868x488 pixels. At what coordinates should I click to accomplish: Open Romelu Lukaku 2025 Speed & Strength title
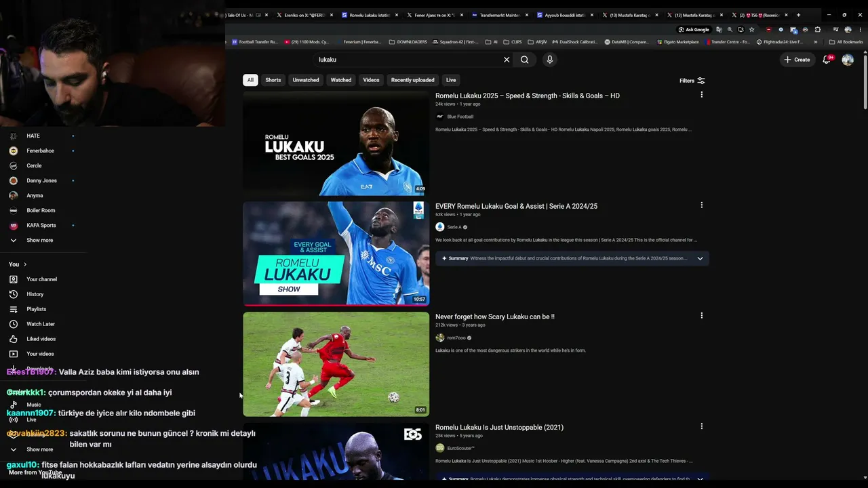click(528, 96)
